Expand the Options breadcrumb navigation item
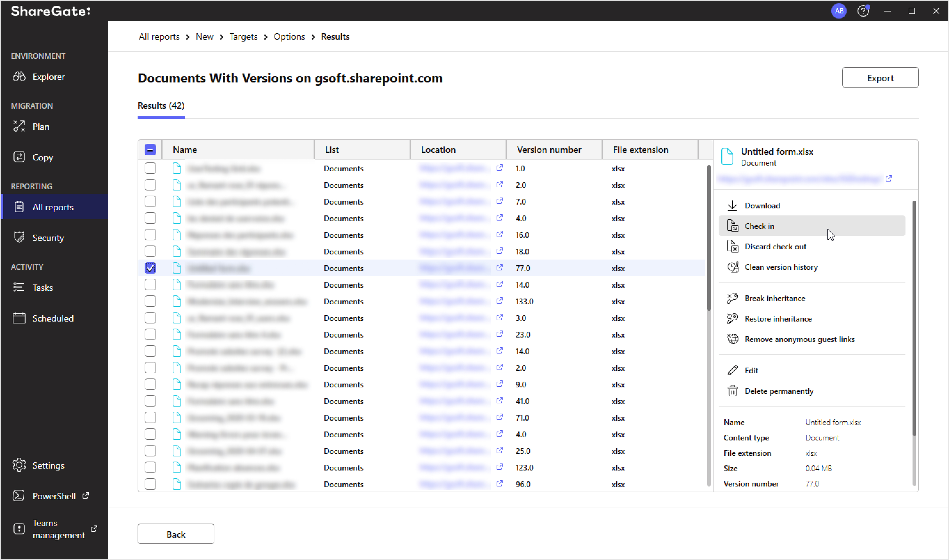 [288, 37]
